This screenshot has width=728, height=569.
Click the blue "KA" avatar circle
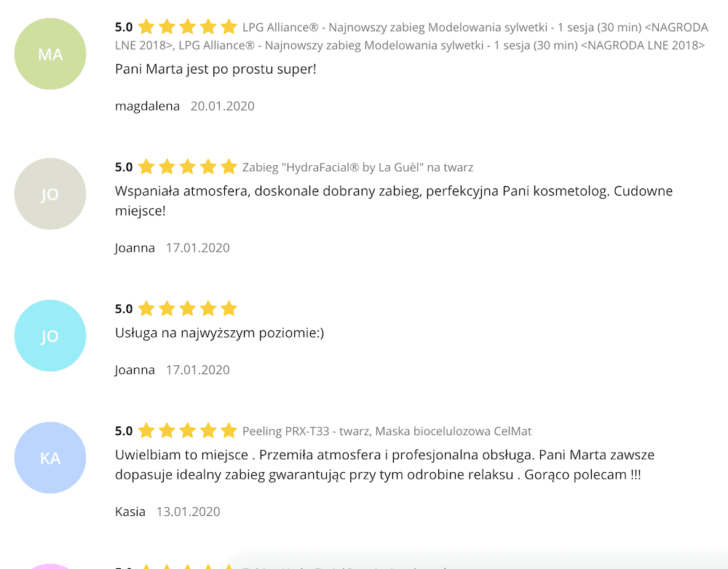pos(50,458)
